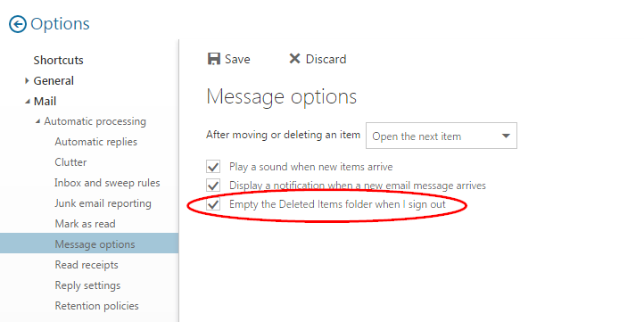The image size is (644, 322).
Task: Collapse the Mail section triangle
Action: (27, 102)
